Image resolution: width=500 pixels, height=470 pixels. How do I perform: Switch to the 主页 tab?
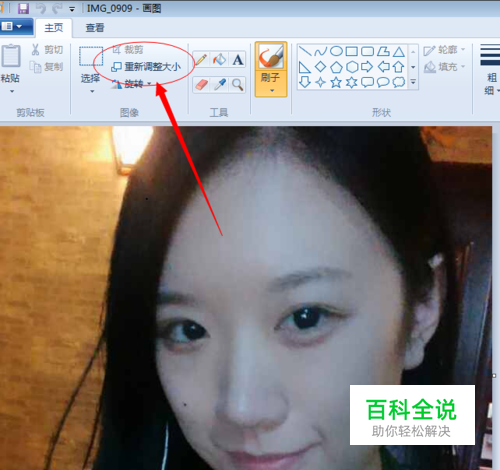click(54, 28)
